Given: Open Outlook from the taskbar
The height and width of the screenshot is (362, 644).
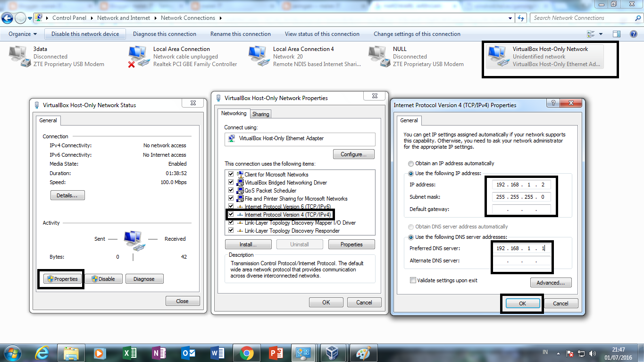Looking at the screenshot, I should pos(188,353).
